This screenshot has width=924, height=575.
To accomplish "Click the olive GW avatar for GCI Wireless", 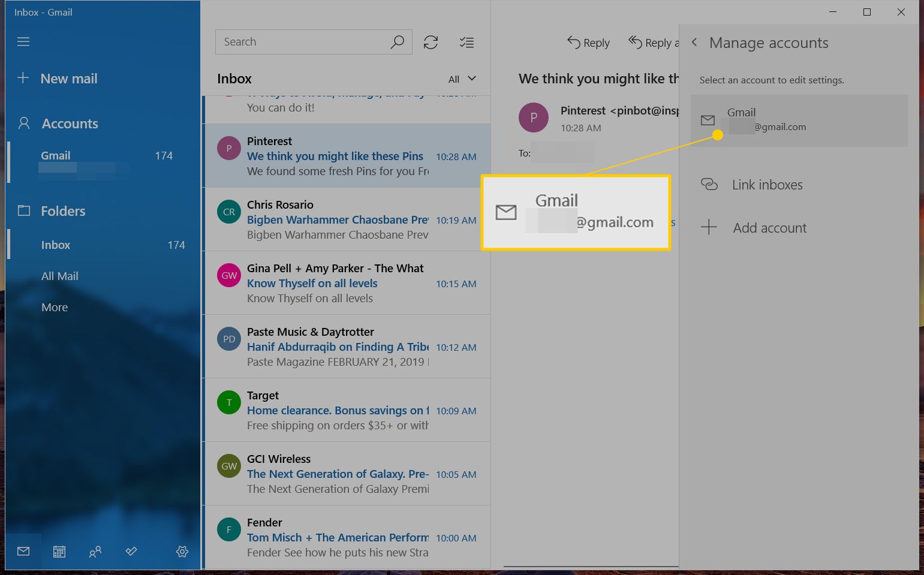I will [x=229, y=466].
